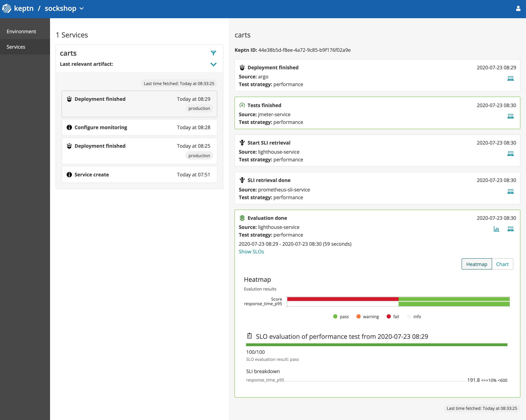
Task: Click the green Score heatmap segment
Action: point(454,299)
